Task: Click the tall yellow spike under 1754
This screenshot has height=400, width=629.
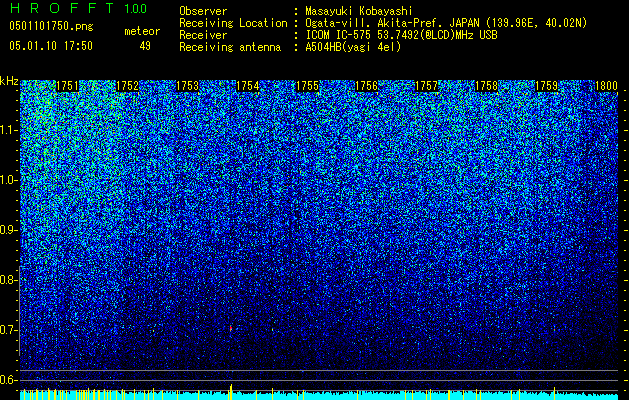Action: tap(231, 392)
